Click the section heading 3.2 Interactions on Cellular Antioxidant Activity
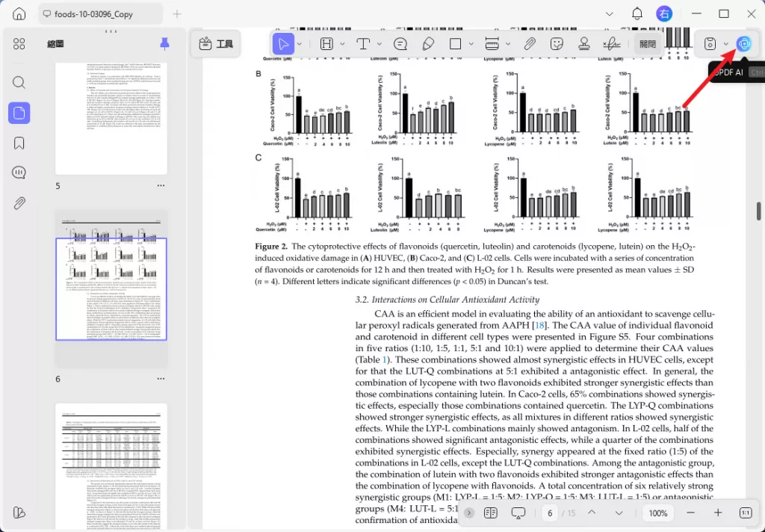Viewport: 765px width, 532px height. (447, 300)
